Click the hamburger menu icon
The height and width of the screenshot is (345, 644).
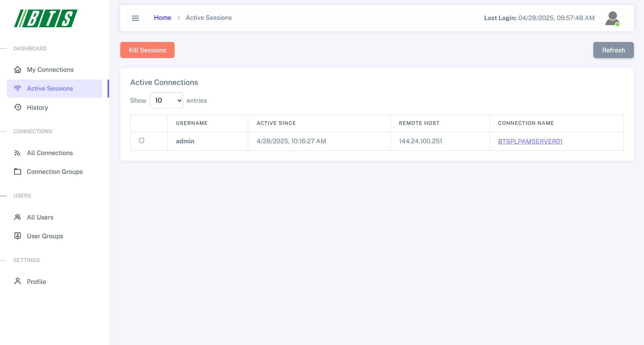pyautogui.click(x=135, y=18)
